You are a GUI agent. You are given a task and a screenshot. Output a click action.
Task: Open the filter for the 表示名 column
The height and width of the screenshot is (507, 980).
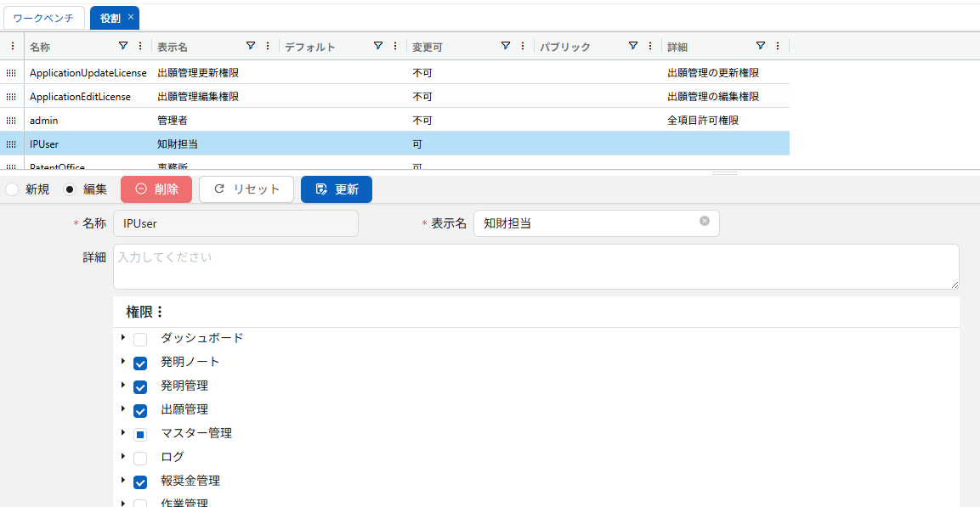click(x=251, y=47)
